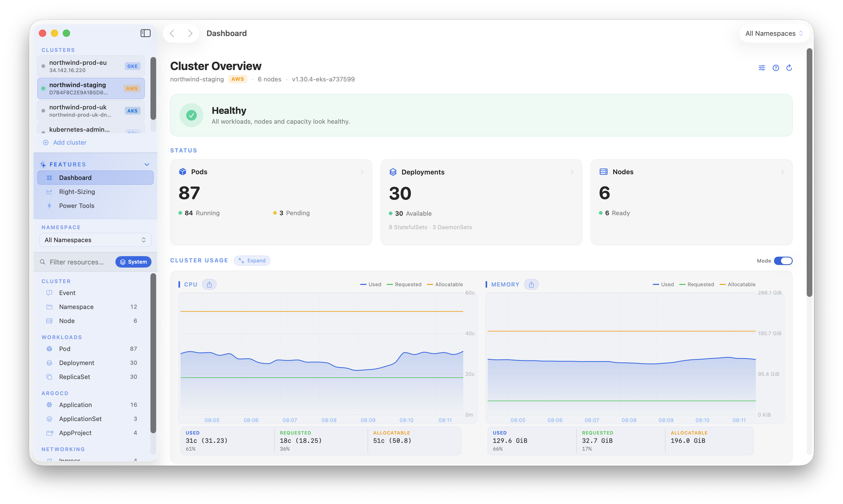Expand the cluster usage charts

252,261
